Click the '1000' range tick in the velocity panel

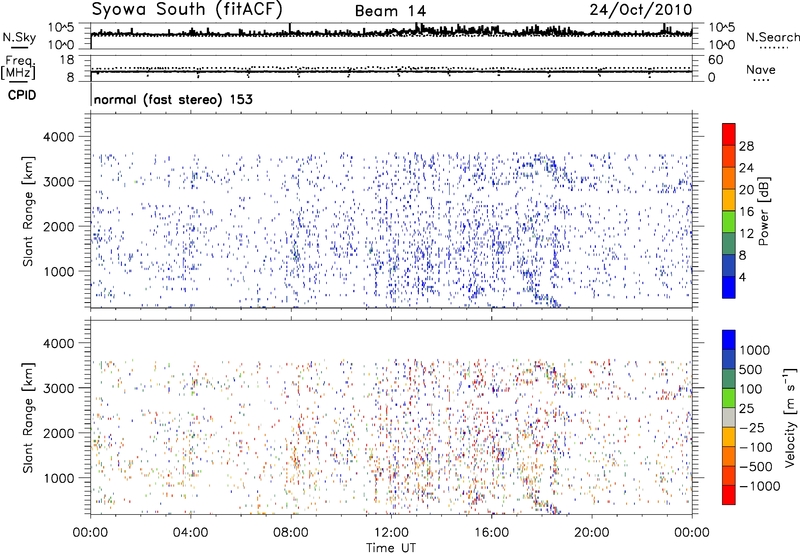[59, 478]
